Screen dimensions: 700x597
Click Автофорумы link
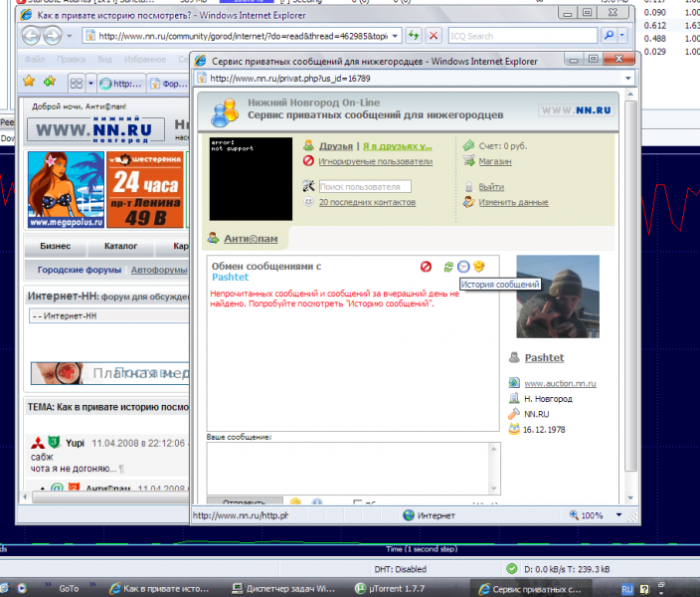(159, 270)
